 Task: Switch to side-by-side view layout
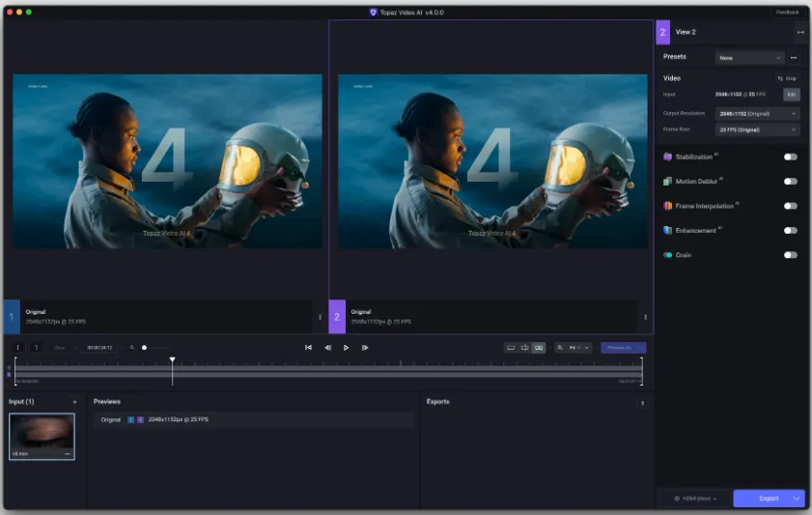pyautogui.click(x=539, y=348)
